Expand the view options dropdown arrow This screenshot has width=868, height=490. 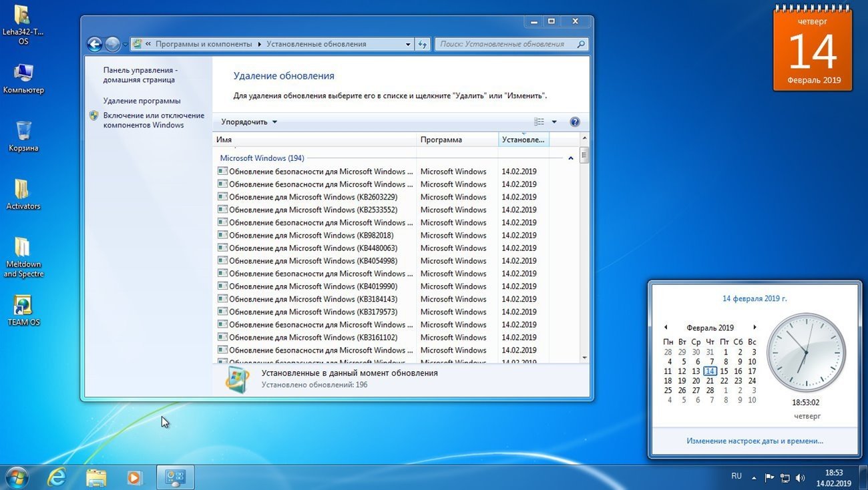pyautogui.click(x=554, y=122)
